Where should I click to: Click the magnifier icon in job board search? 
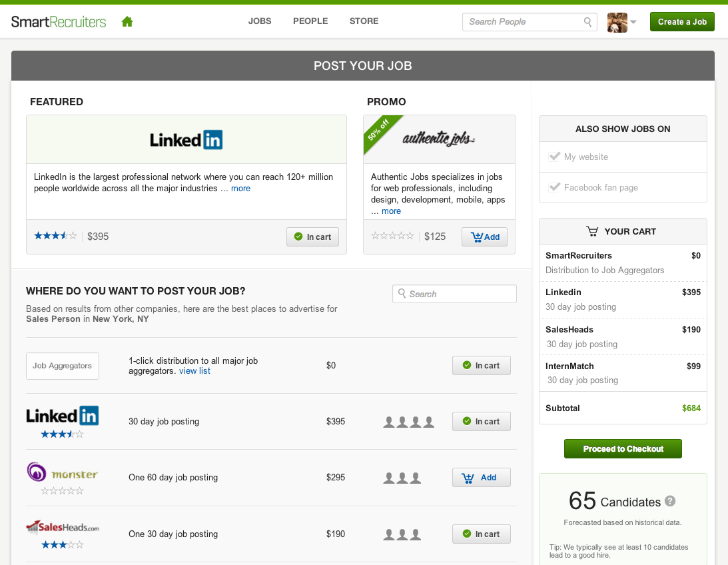(402, 293)
